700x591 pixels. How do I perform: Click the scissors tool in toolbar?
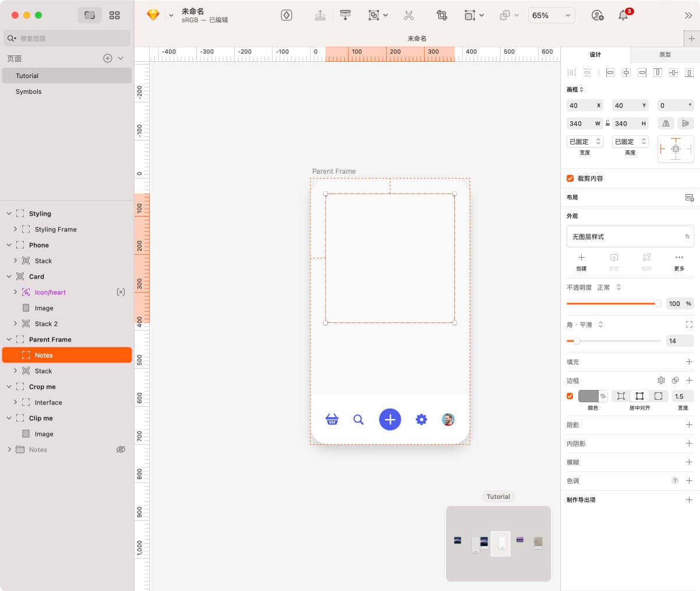click(x=409, y=16)
